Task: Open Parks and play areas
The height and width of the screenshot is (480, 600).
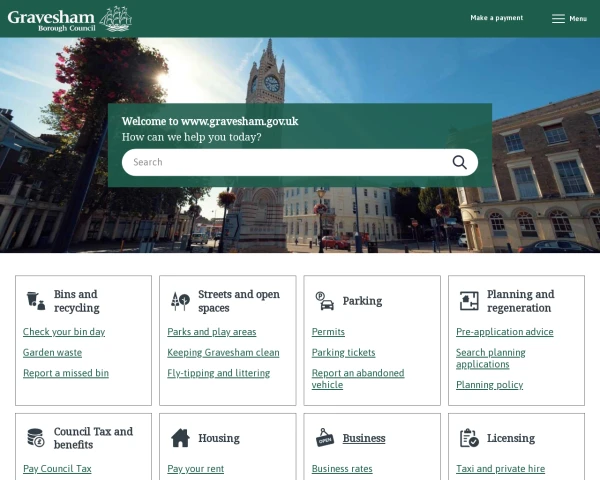Action: (212, 332)
